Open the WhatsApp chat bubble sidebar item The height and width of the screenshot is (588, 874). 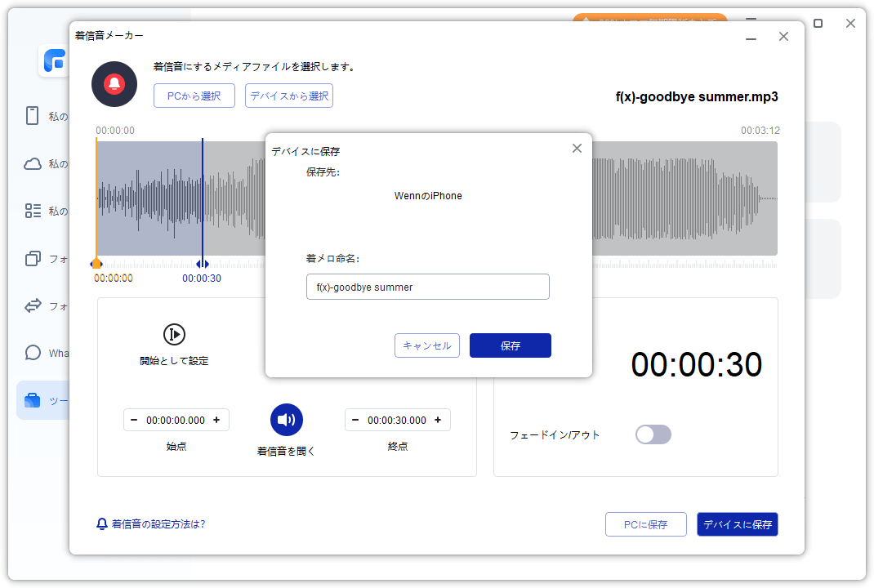tap(33, 353)
